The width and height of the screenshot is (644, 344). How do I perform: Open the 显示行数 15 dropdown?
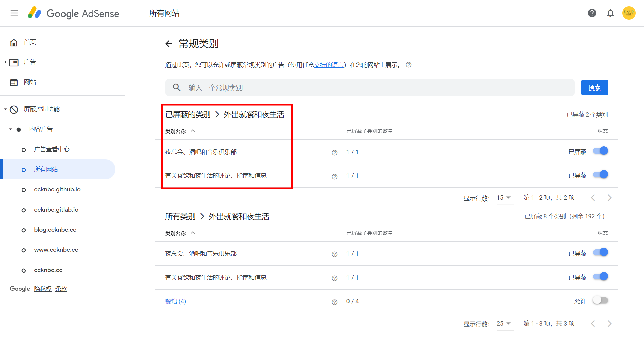click(x=504, y=198)
